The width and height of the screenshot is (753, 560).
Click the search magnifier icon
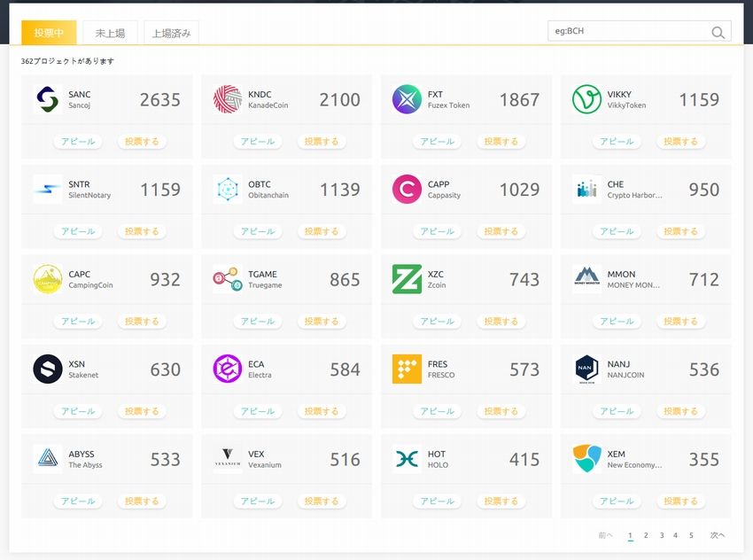718,32
